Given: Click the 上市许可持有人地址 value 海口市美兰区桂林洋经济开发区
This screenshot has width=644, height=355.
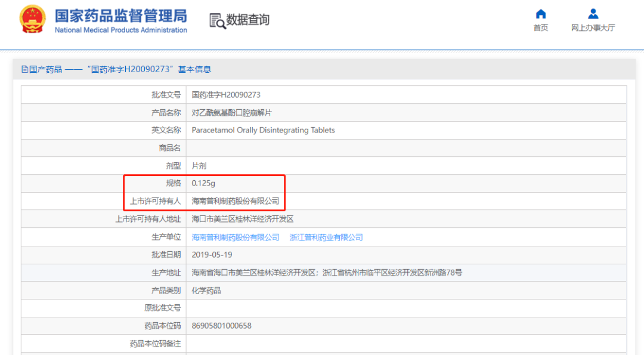Looking at the screenshot, I should pos(242,219).
